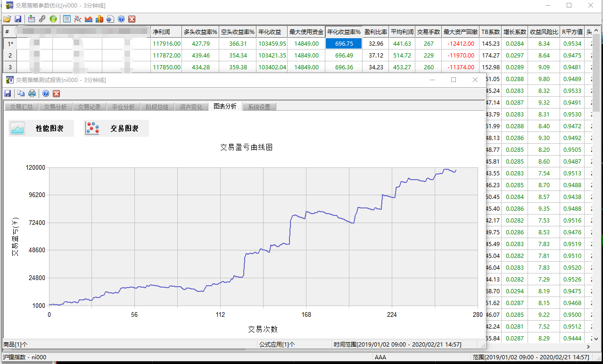Select the red-blue area chart icon
Image resolution: width=603 pixels, height=364 pixels.
pos(88,19)
